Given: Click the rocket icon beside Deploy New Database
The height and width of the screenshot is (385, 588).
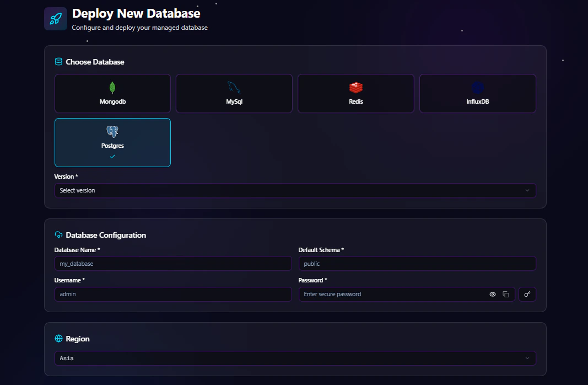Looking at the screenshot, I should (56, 19).
